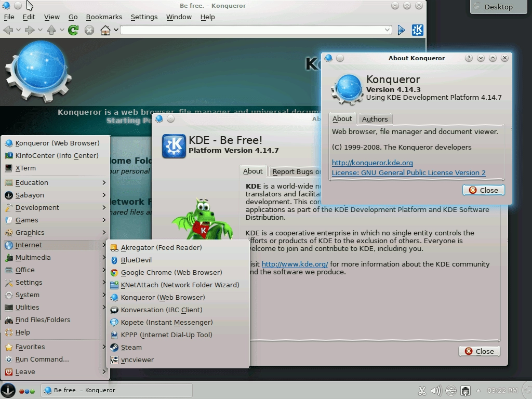Open the View menu in Konqueror
This screenshot has width=532, height=399.
[x=51, y=17]
